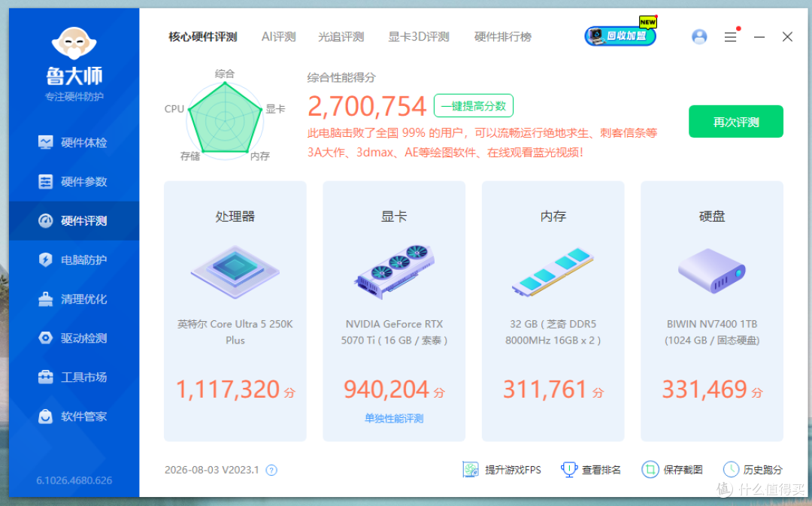This screenshot has width=812, height=506.
Task: Click the 处理器 card title
Action: (235, 217)
